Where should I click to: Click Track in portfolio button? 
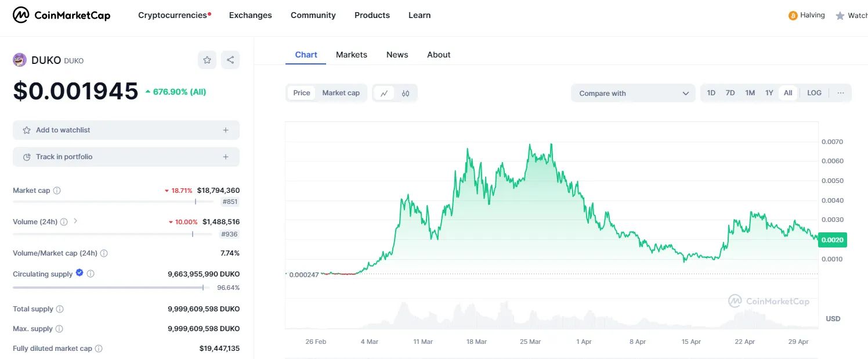126,157
